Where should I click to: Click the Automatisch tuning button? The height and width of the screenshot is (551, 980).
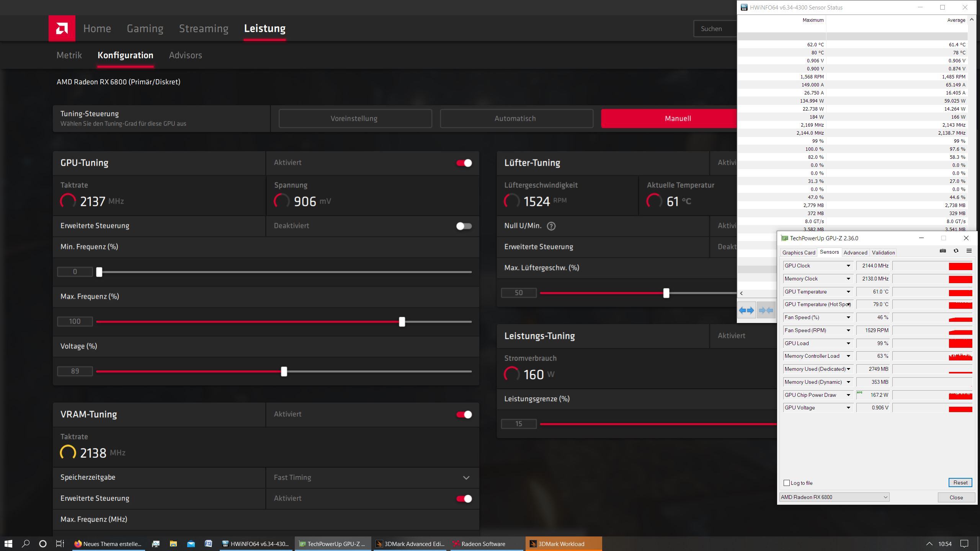516,119
